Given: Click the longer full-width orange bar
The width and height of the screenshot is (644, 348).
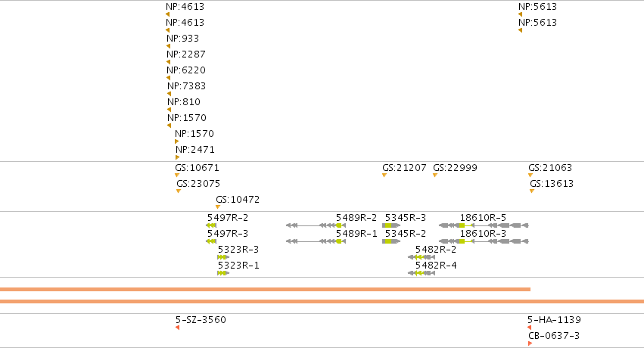Looking at the screenshot, I should (322, 302).
